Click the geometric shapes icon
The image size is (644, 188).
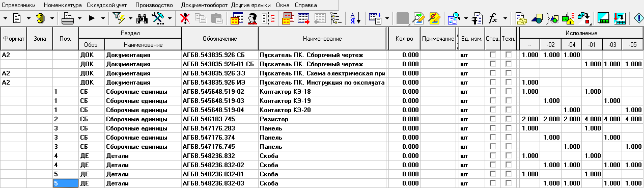pyautogui.click(x=537, y=19)
